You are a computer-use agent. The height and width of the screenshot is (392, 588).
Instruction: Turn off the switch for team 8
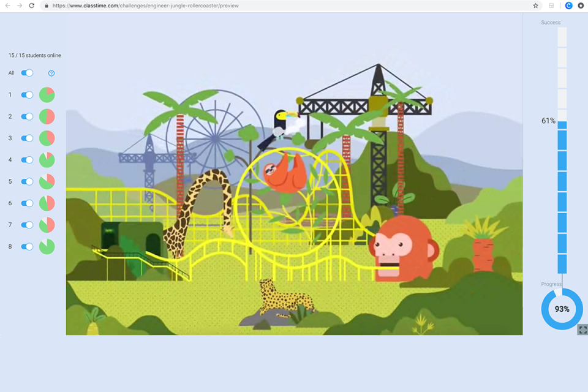27,246
